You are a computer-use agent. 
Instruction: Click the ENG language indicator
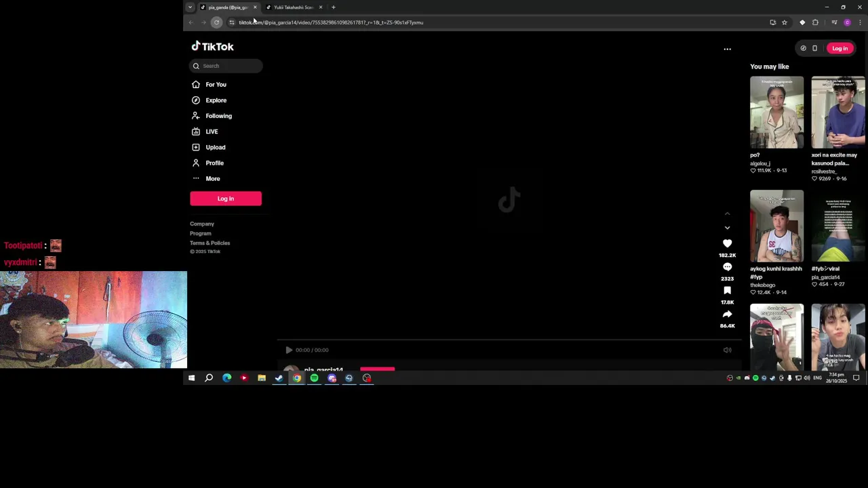pos(817,378)
